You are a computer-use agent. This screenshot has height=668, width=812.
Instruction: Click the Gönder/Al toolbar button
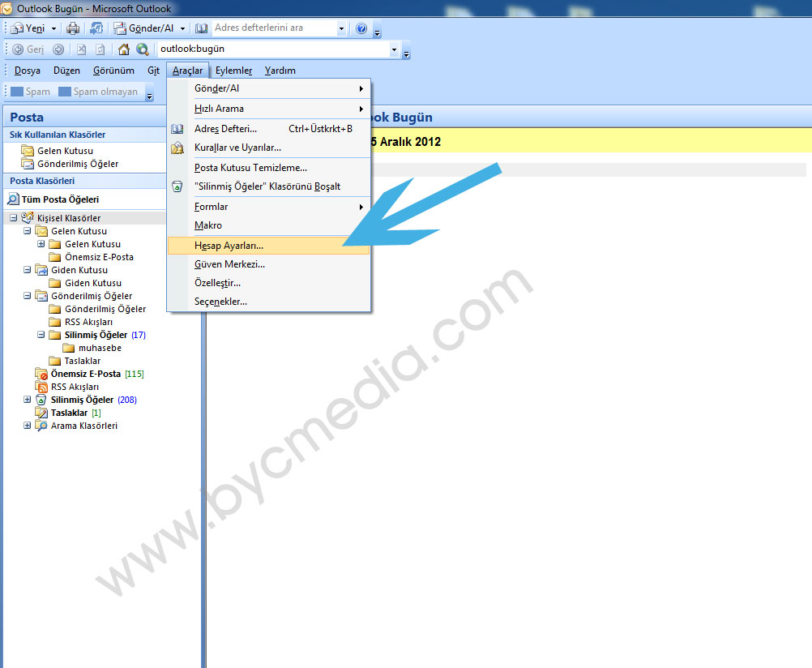click(144, 28)
